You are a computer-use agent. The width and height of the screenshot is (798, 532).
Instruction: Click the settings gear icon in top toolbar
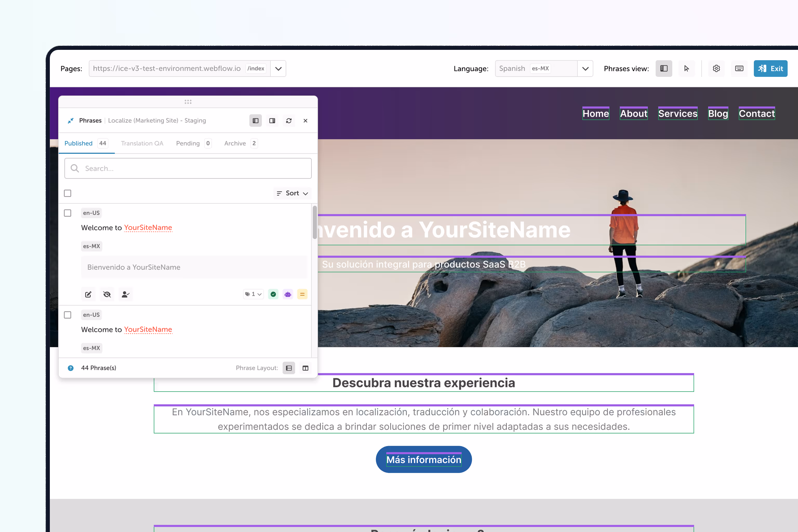pyautogui.click(x=716, y=69)
